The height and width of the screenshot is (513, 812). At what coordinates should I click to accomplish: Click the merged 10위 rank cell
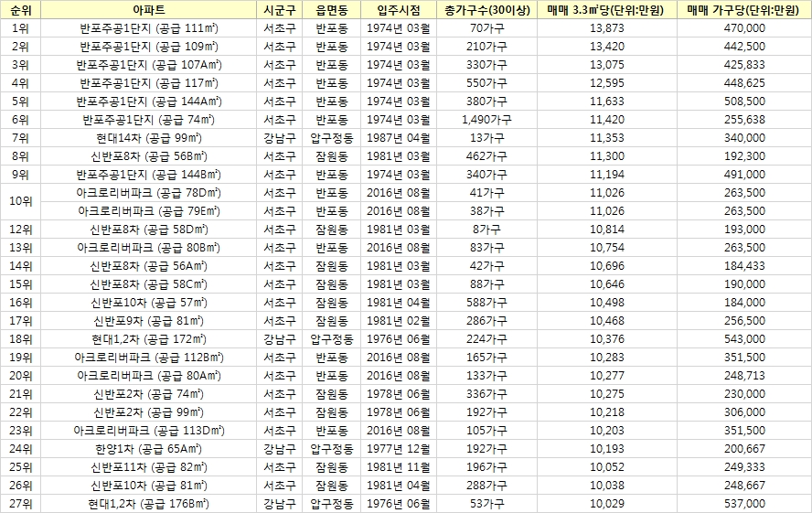20,202
